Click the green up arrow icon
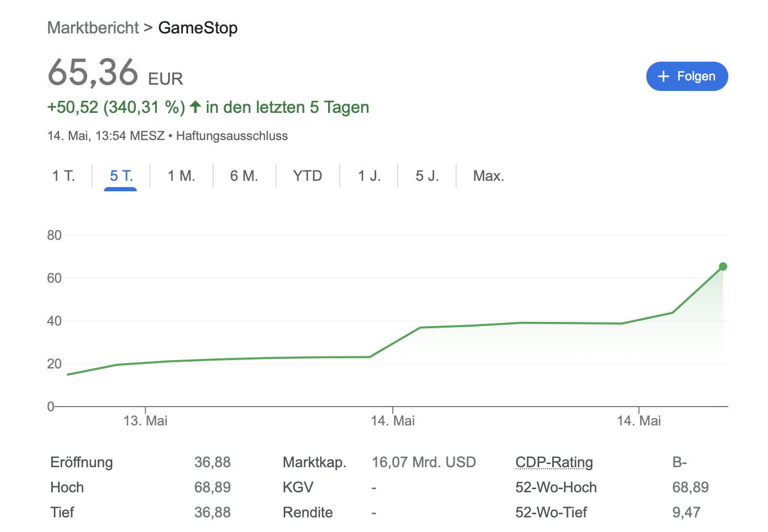Image resolution: width=768 pixels, height=532 pixels. tap(195, 107)
